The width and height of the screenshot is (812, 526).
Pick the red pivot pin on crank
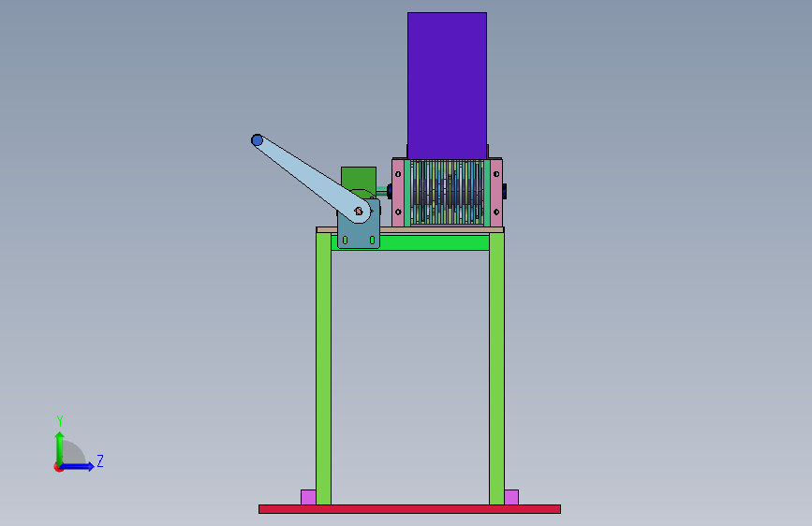click(359, 212)
